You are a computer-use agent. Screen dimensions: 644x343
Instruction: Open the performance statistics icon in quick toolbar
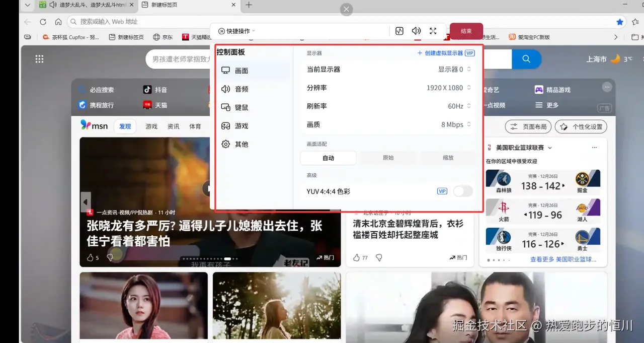399,31
